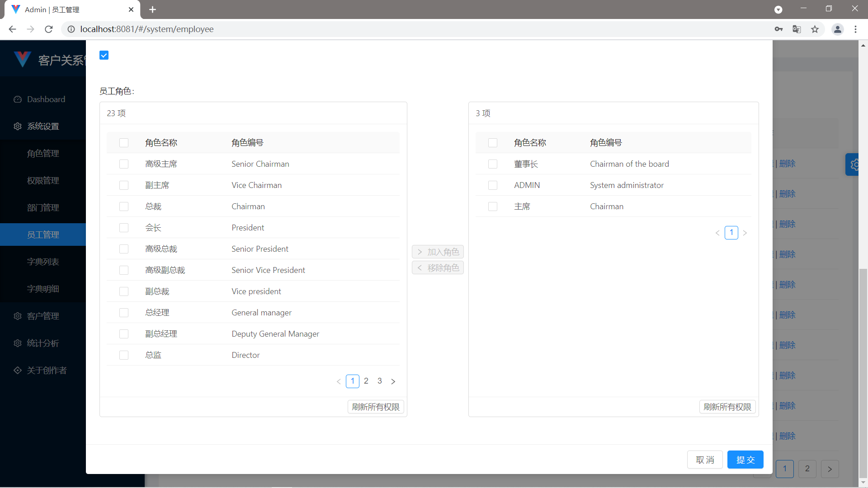This screenshot has height=488, width=868.
Task: Go to the previous page of the left role list
Action: [x=339, y=381]
